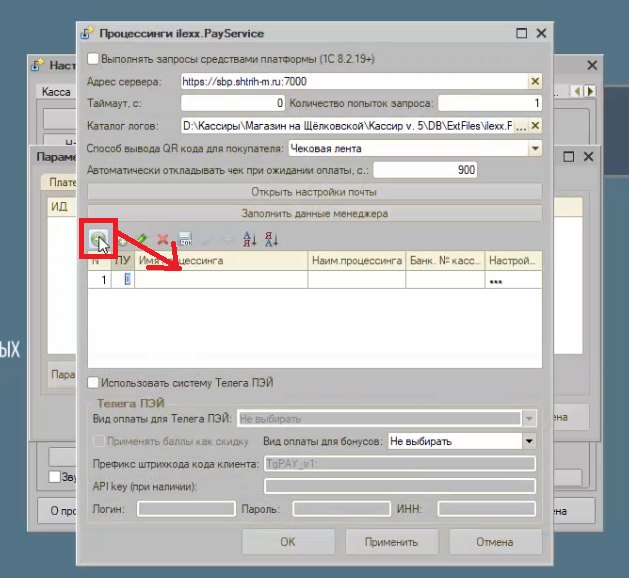
Task: Open mail settings button
Action: click(314, 192)
